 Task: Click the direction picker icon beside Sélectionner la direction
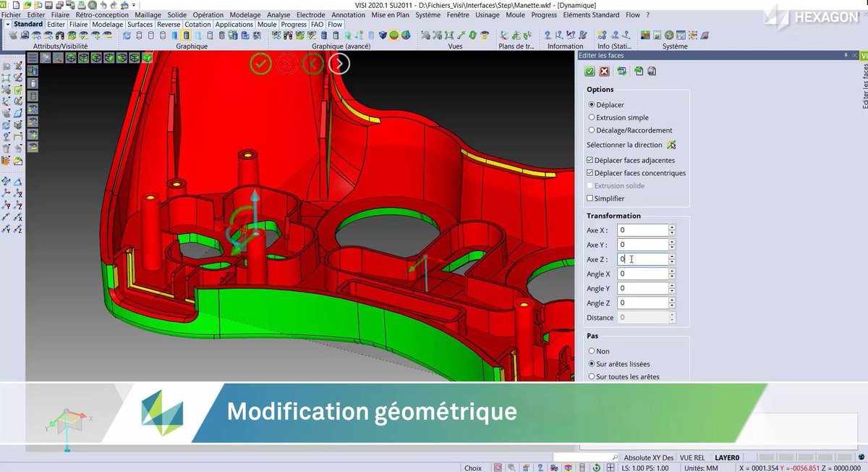coord(672,145)
